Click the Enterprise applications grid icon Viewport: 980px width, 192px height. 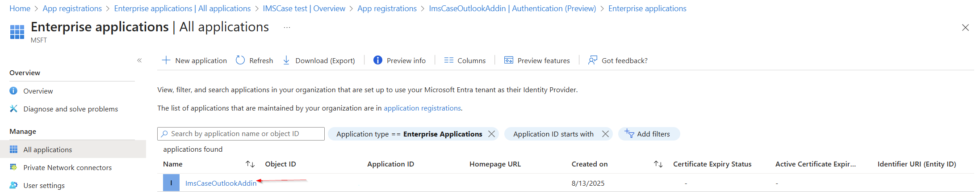(17, 32)
